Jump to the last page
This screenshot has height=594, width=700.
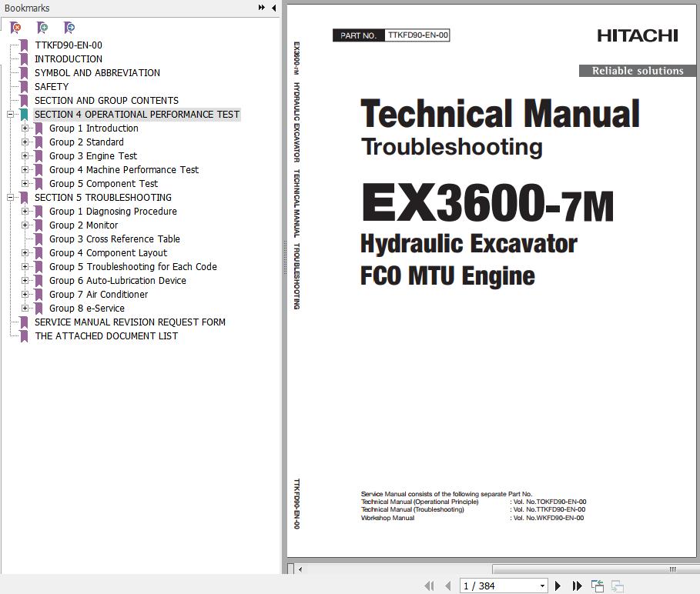tap(577, 586)
